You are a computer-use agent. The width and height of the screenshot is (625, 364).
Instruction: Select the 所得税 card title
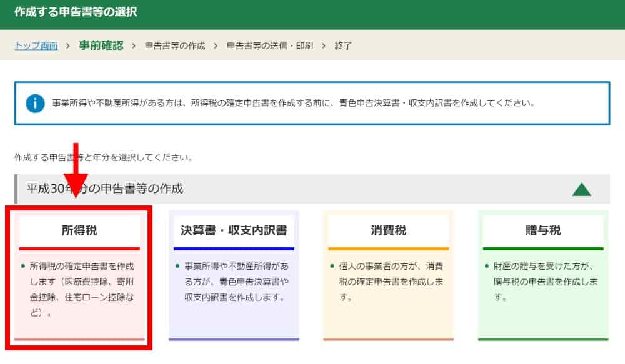click(79, 230)
